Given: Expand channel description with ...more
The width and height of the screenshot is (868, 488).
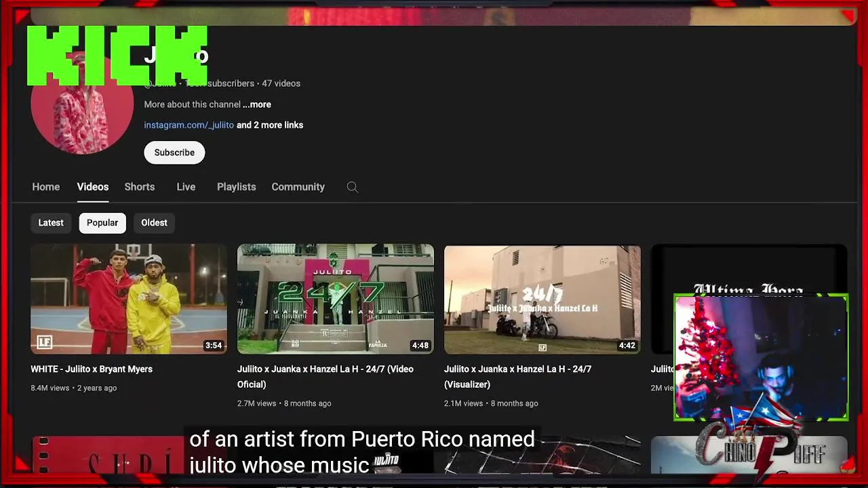Looking at the screenshot, I should (257, 104).
